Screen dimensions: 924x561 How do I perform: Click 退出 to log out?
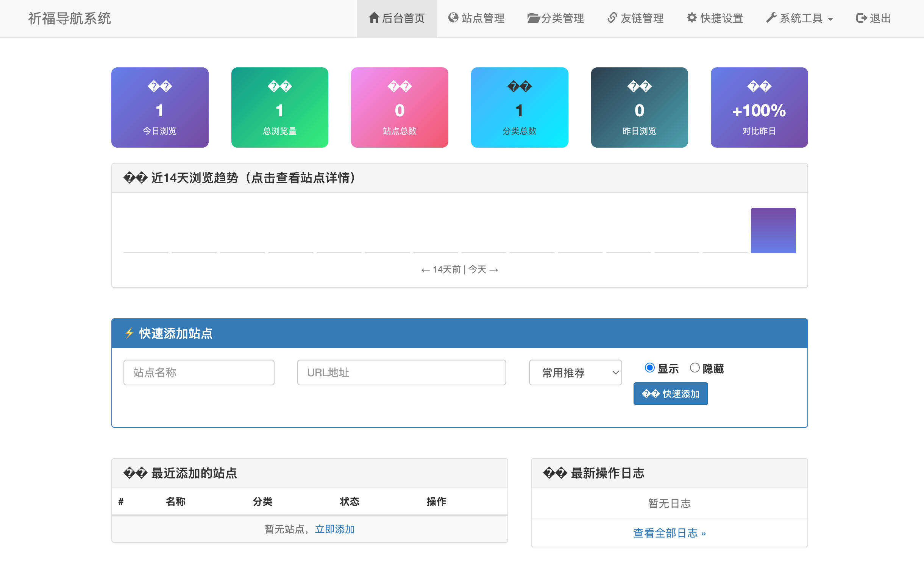pos(873,18)
